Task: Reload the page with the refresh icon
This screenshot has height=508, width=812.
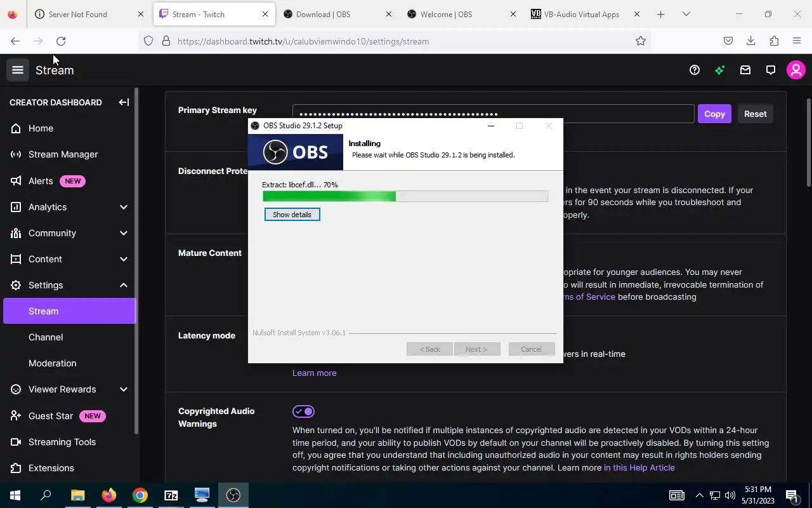Action: pyautogui.click(x=61, y=41)
